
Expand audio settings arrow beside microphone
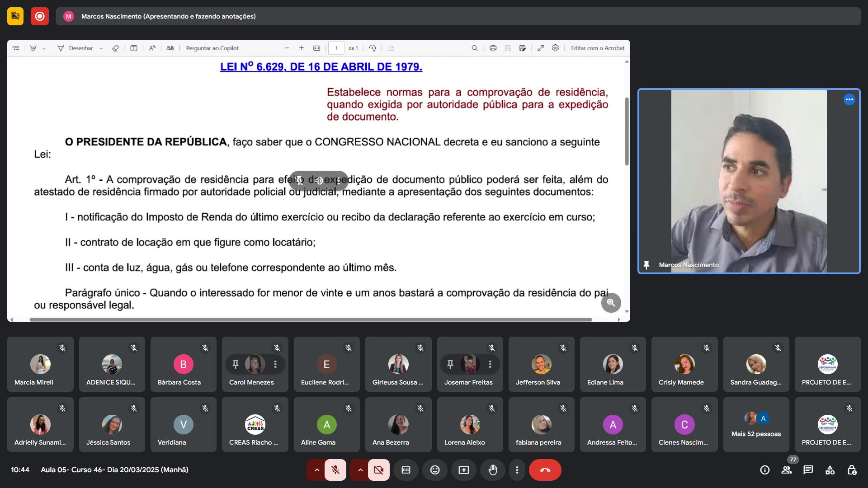[x=317, y=470]
